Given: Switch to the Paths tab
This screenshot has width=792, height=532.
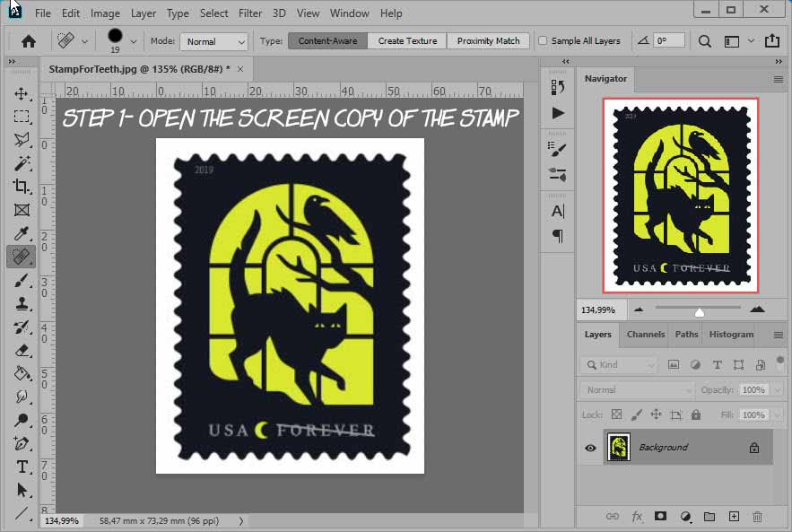Looking at the screenshot, I should pyautogui.click(x=686, y=335).
